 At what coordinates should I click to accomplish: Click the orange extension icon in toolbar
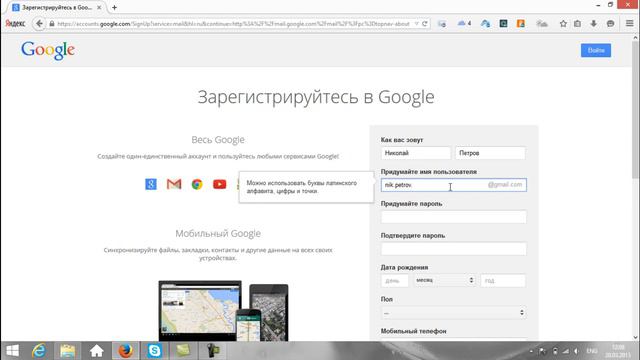tap(520, 24)
